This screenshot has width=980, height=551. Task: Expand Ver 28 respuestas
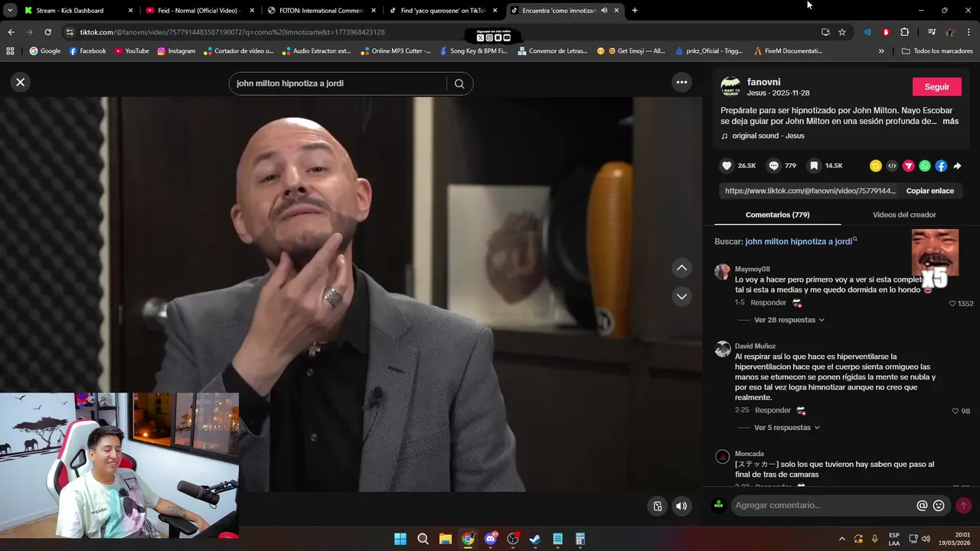(x=789, y=320)
